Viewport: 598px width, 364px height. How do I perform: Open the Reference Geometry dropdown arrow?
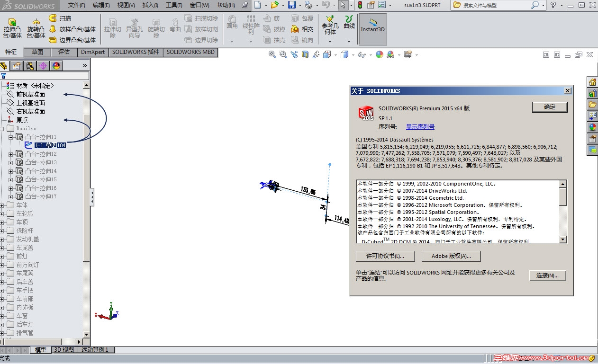click(330, 42)
